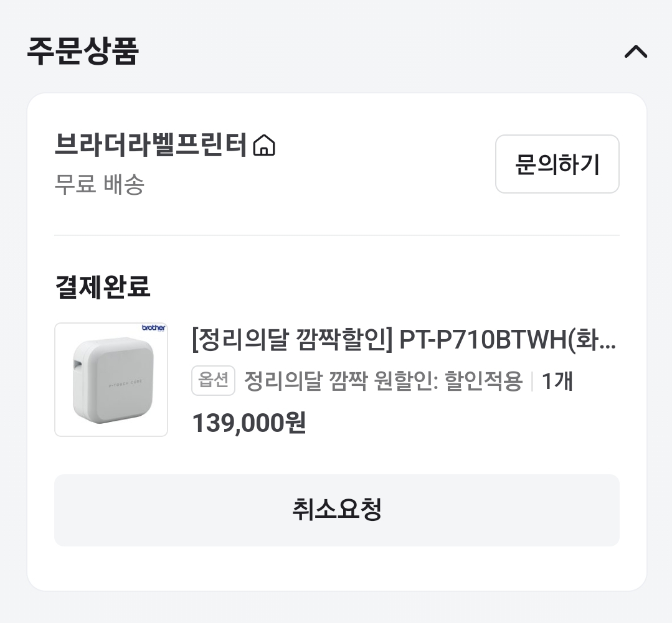Click the 1개 quantity text
Image resolution: width=672 pixels, height=623 pixels.
click(x=557, y=380)
